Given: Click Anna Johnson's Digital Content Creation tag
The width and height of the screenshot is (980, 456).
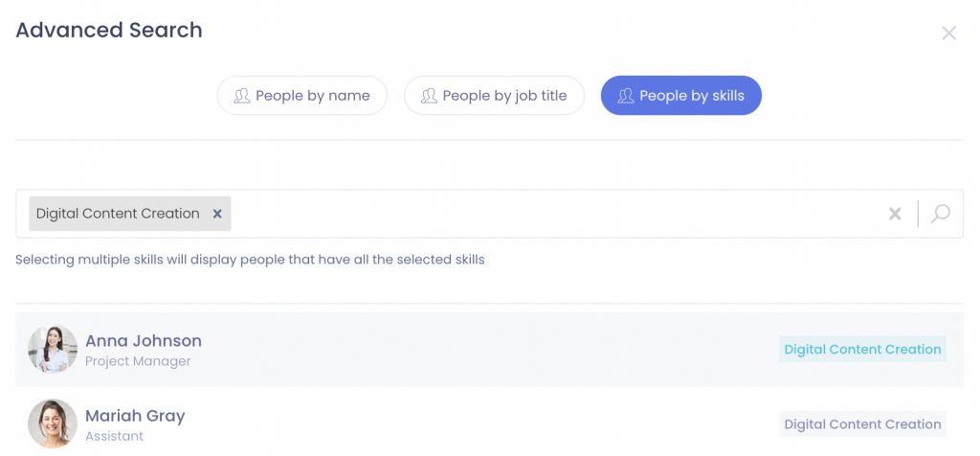Looking at the screenshot, I should point(862,350).
